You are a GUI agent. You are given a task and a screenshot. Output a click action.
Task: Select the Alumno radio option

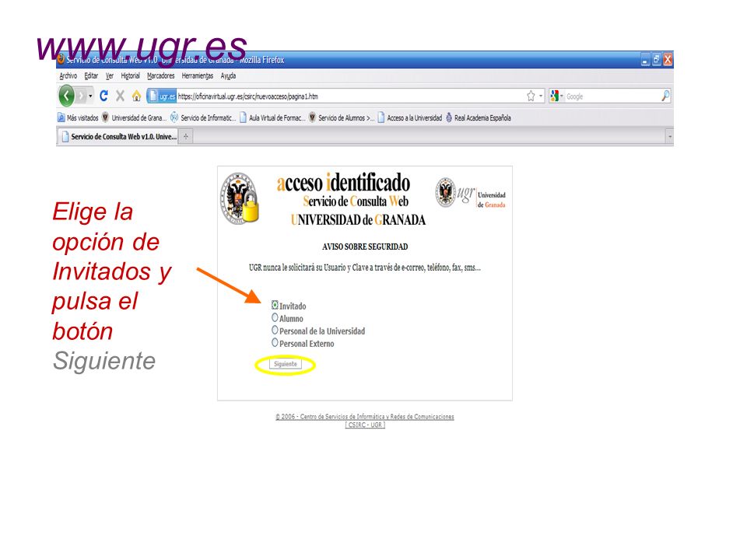coord(275,317)
